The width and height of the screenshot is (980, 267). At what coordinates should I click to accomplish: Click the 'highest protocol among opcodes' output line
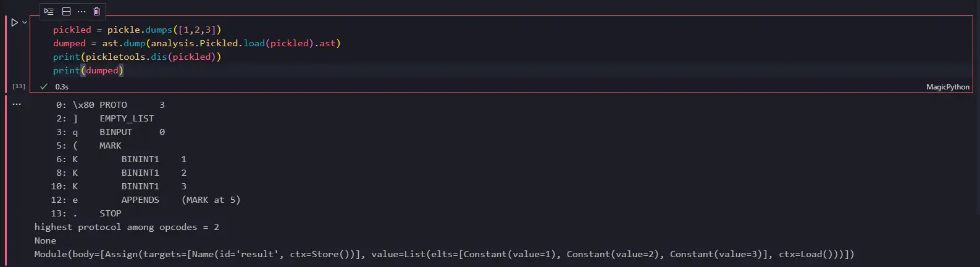127,227
